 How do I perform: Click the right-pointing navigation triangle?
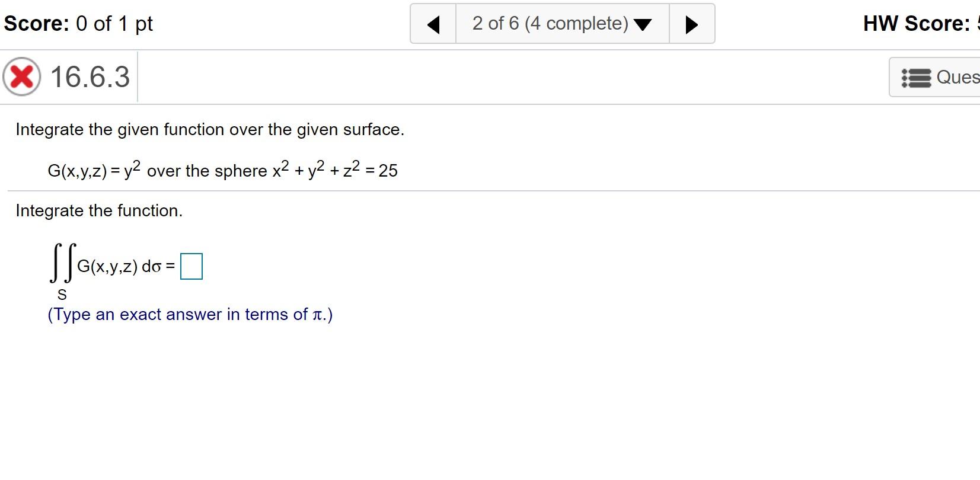(691, 24)
